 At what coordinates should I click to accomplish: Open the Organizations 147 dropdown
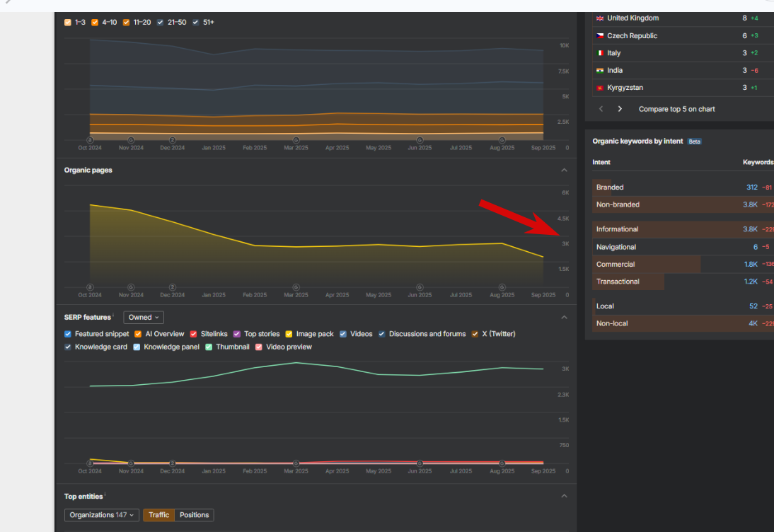[x=102, y=515]
